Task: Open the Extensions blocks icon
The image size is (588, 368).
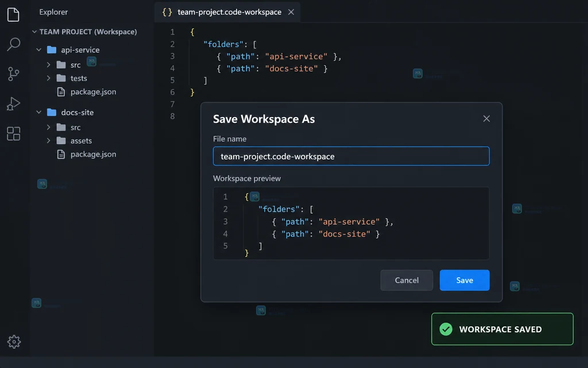Action: (x=14, y=133)
